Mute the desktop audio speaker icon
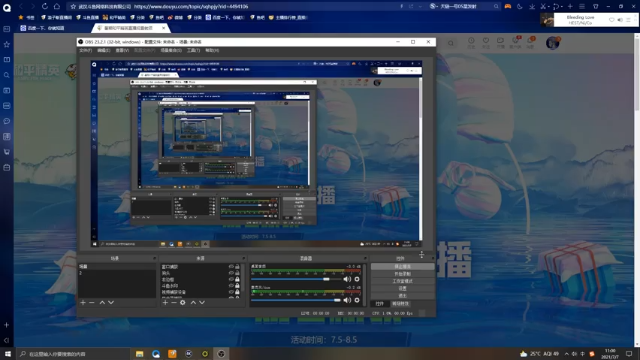 tap(347, 279)
